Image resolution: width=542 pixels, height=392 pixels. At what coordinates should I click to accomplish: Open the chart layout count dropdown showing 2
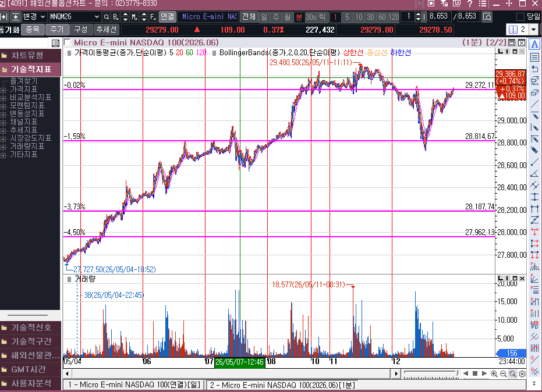pos(533,30)
